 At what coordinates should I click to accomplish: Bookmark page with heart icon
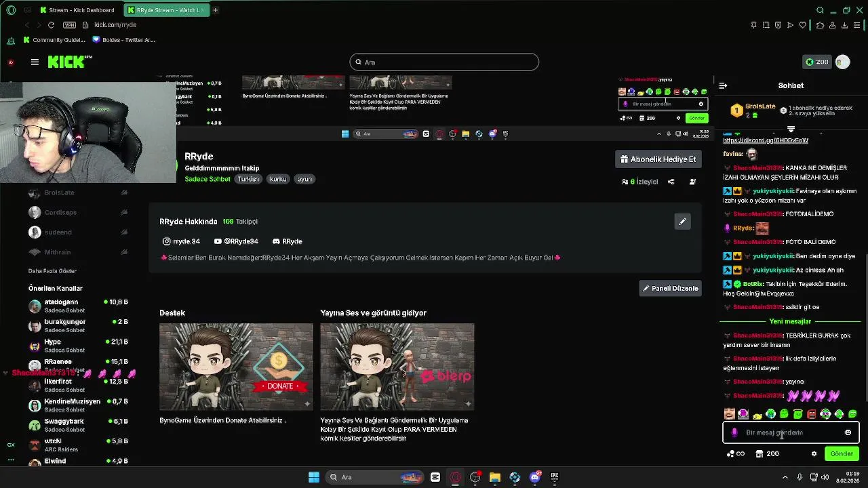click(803, 25)
